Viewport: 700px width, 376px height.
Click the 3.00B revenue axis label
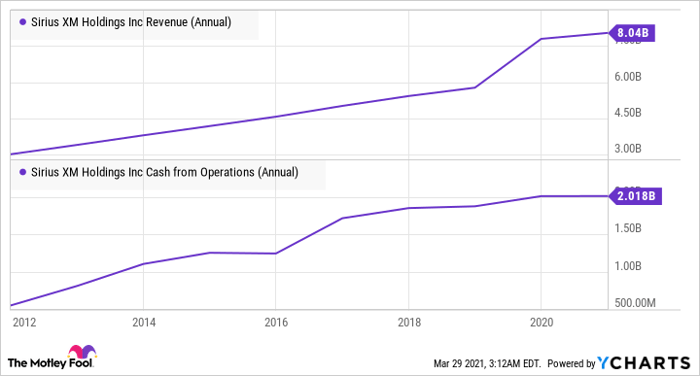[x=628, y=148]
